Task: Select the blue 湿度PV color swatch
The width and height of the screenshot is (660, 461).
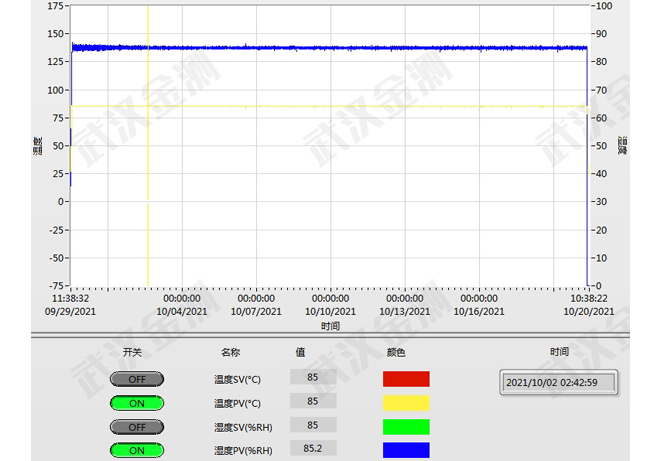Action: 406,450
